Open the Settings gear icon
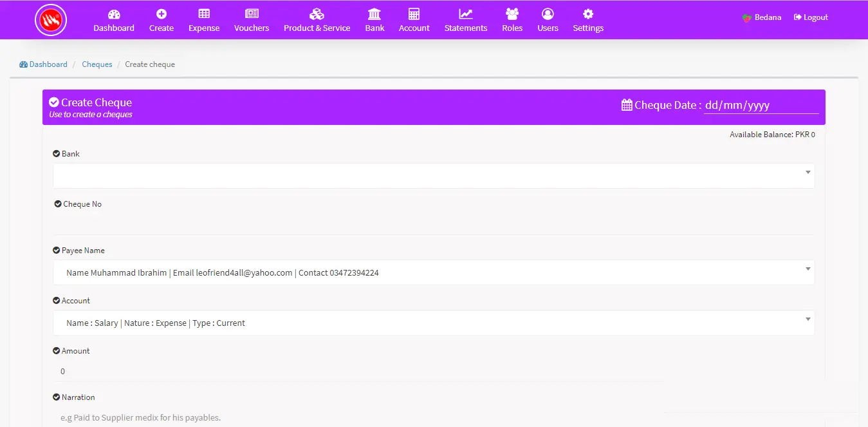This screenshot has height=427, width=868. (588, 14)
